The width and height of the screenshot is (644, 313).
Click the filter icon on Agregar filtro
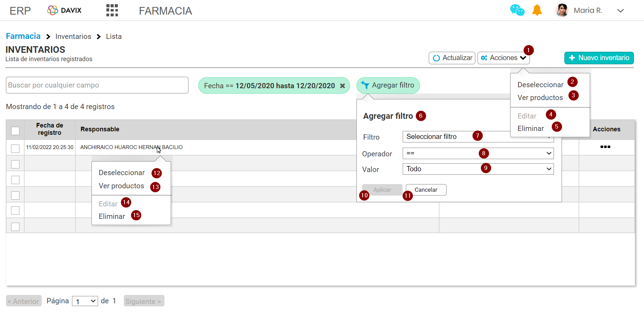(x=365, y=85)
